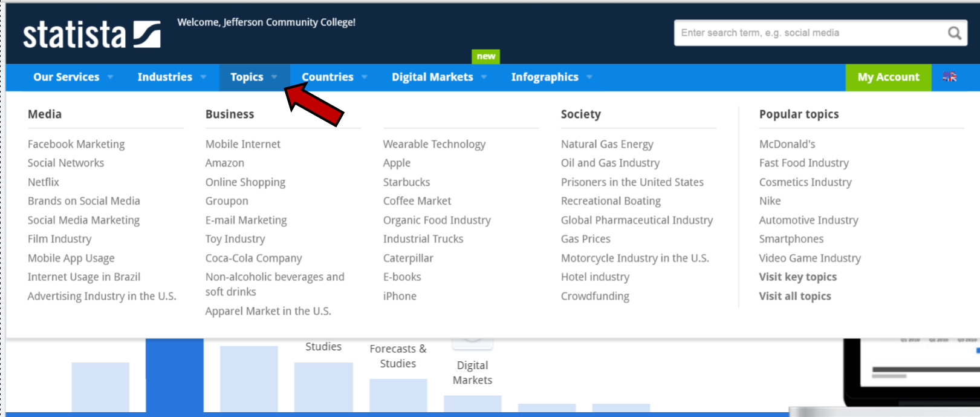The height and width of the screenshot is (417, 980).
Task: Open the Mobile Internet topic
Action: click(x=243, y=144)
